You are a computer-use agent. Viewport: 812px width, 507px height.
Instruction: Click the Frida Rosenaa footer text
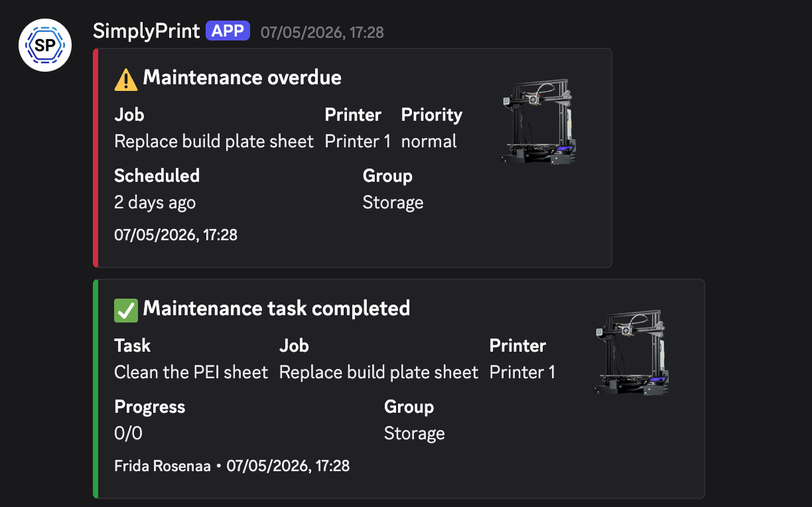point(163,466)
